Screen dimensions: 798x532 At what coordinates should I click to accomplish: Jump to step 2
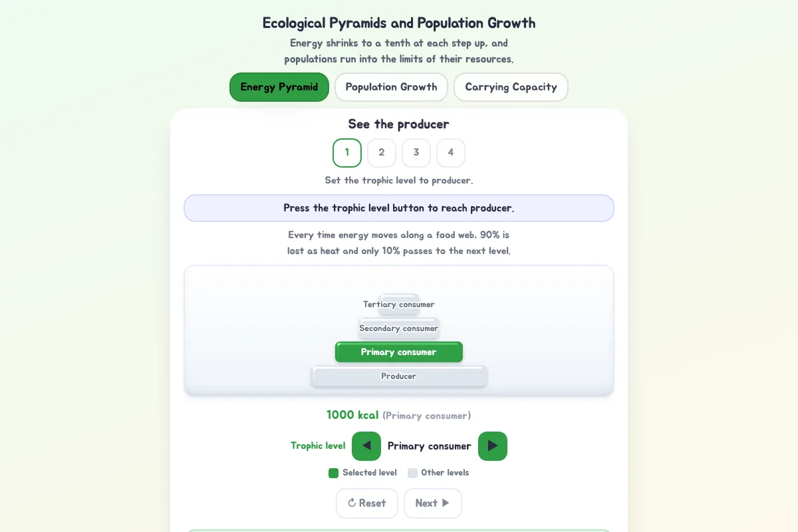pyautogui.click(x=382, y=153)
